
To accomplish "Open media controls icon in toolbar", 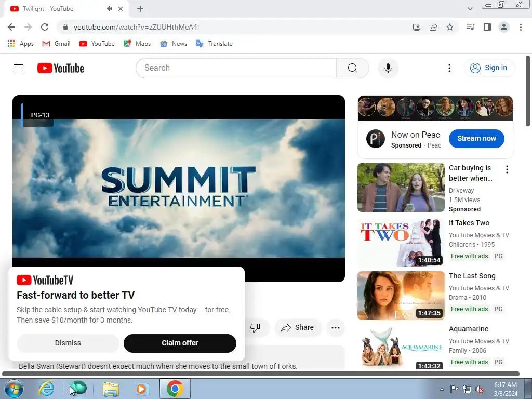I will tap(470, 27).
